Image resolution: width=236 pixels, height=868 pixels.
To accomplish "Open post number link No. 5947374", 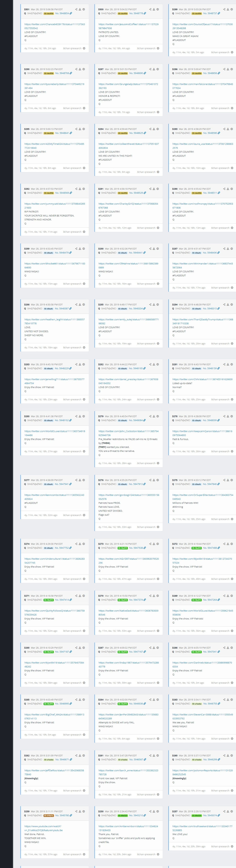I will [x=136, y=600].
